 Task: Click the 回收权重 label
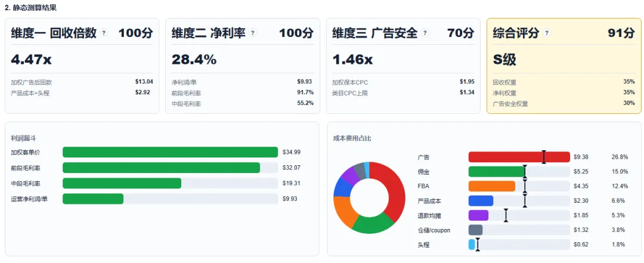[505, 82]
